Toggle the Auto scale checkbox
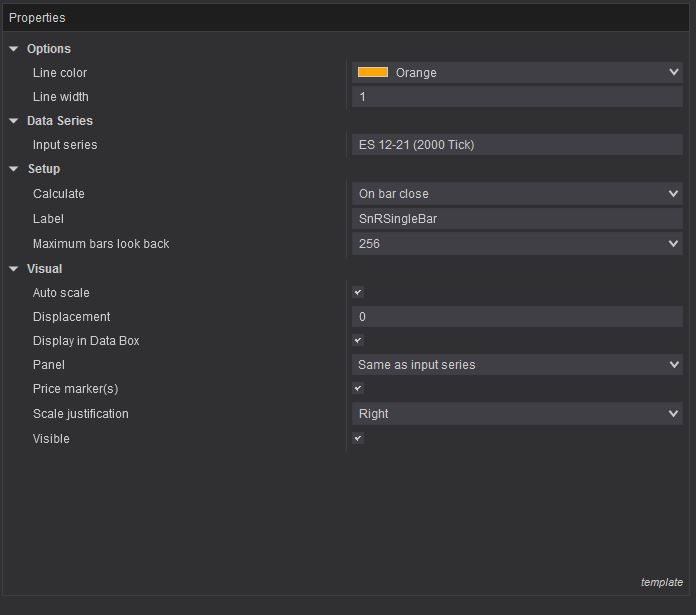The width and height of the screenshot is (696, 615). [x=358, y=293]
